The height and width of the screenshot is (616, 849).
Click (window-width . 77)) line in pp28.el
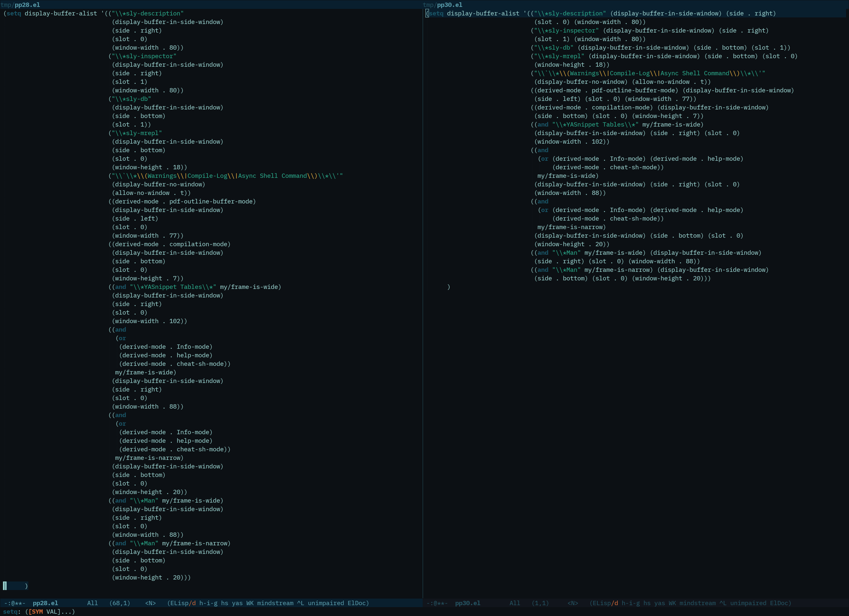pos(147,236)
